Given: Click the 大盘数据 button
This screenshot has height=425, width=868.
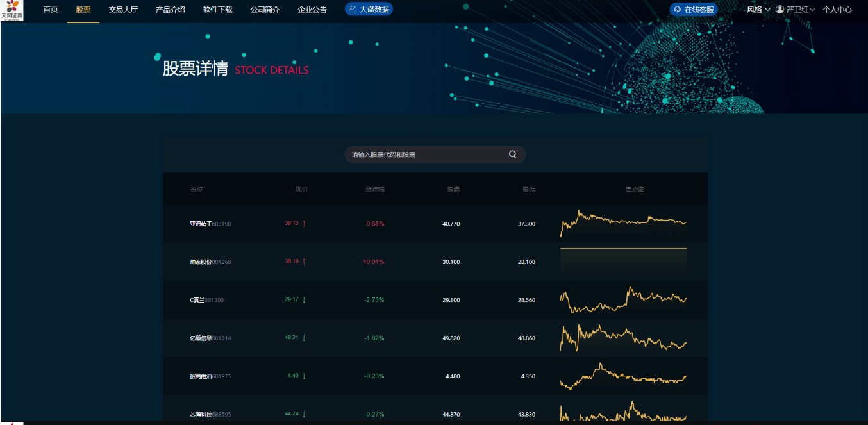Looking at the screenshot, I should coord(369,10).
